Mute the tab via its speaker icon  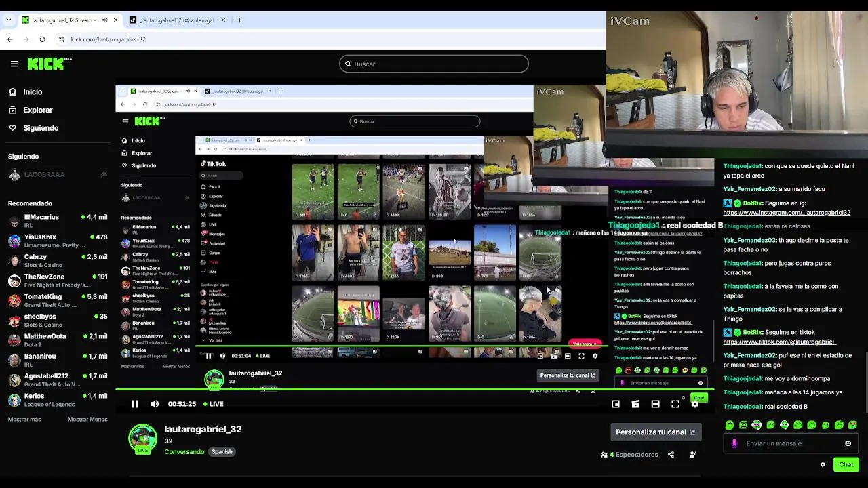104,20
